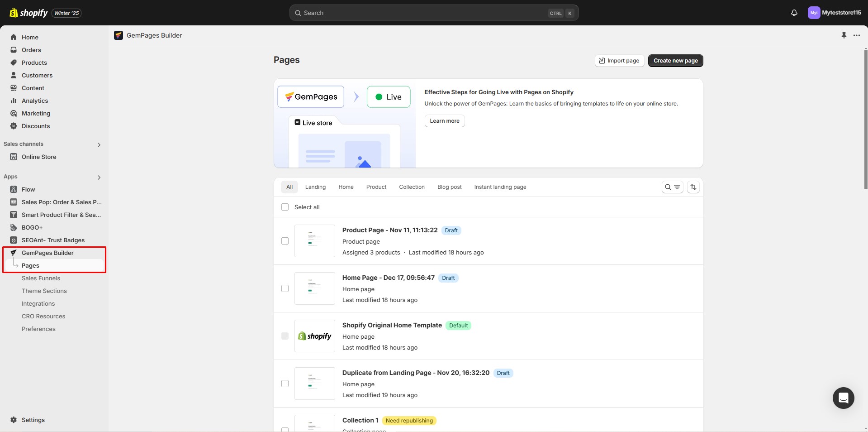Screen dimensions: 868x432
Task: Open the three-dot menu next to the pin icon
Action: 857,35
